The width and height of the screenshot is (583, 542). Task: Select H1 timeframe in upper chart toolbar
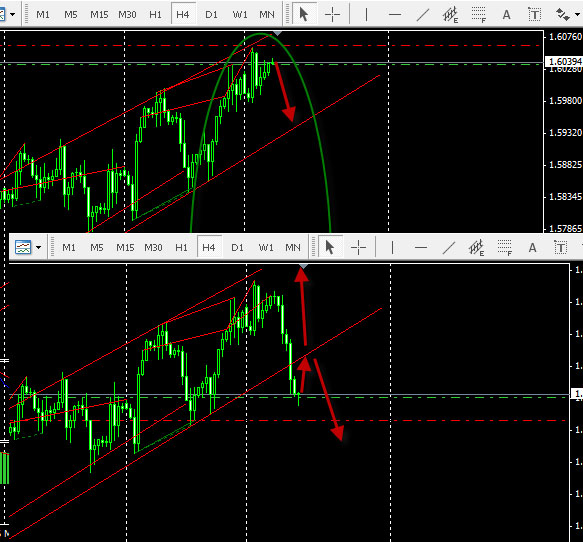point(155,14)
